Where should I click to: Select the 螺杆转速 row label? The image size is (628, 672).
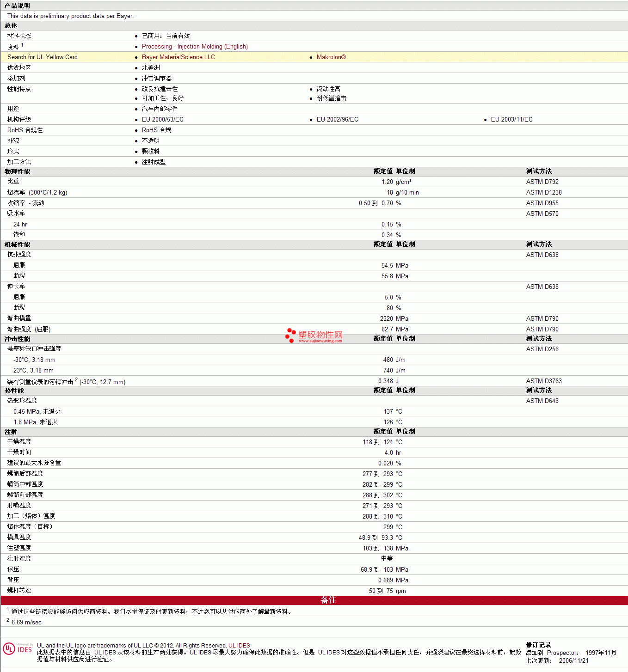19,591
